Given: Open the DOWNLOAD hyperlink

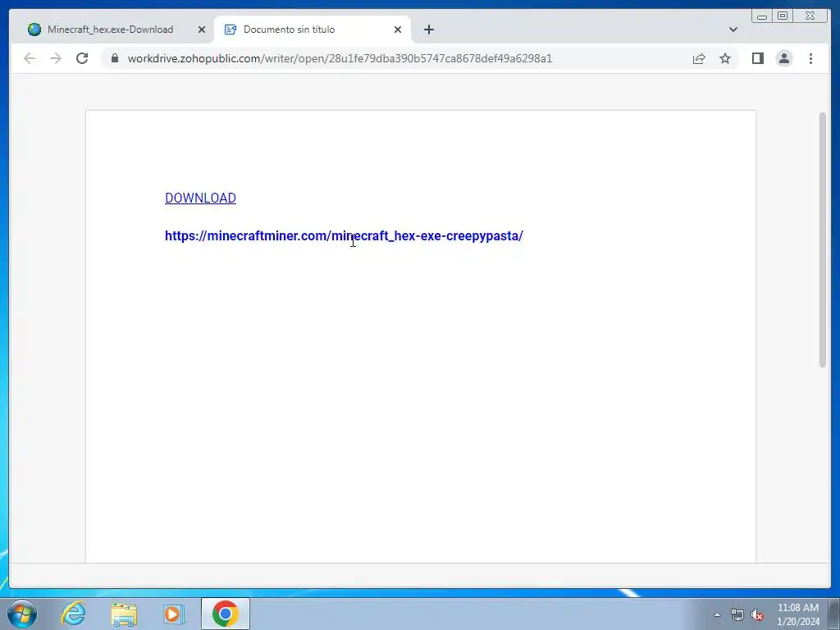Looking at the screenshot, I should point(200,198).
